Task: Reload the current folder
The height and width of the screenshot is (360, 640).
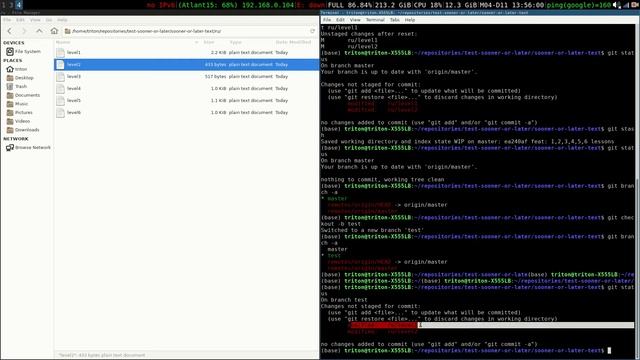Action: click(x=312, y=31)
